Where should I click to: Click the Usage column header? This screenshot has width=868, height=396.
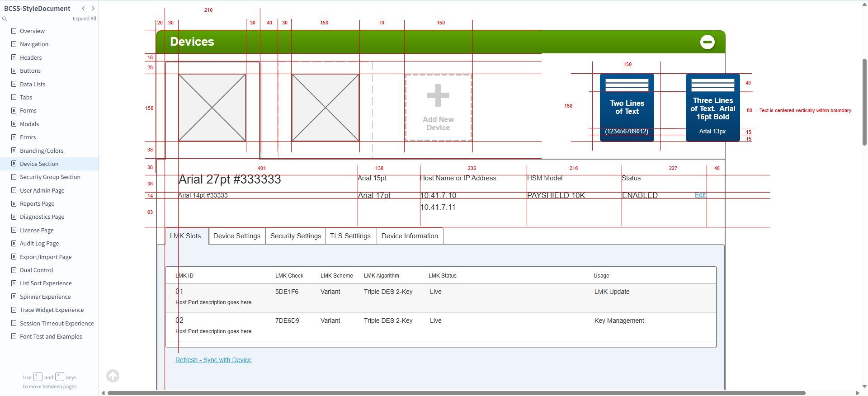(x=601, y=276)
